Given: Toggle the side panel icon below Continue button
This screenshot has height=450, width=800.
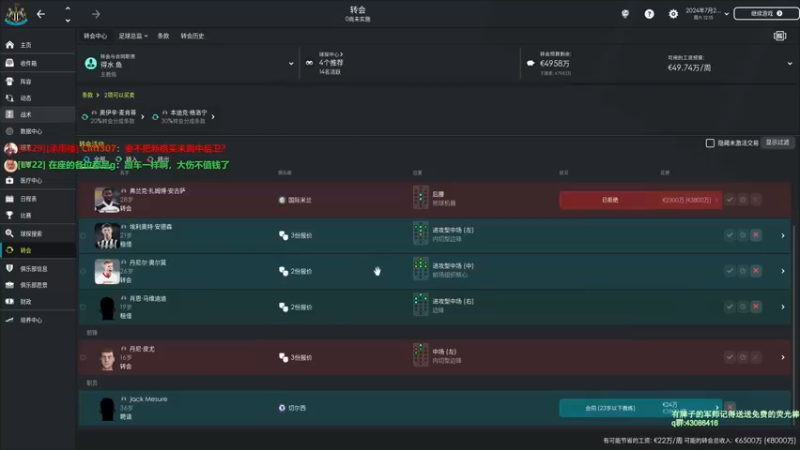Looking at the screenshot, I should tap(780, 36).
